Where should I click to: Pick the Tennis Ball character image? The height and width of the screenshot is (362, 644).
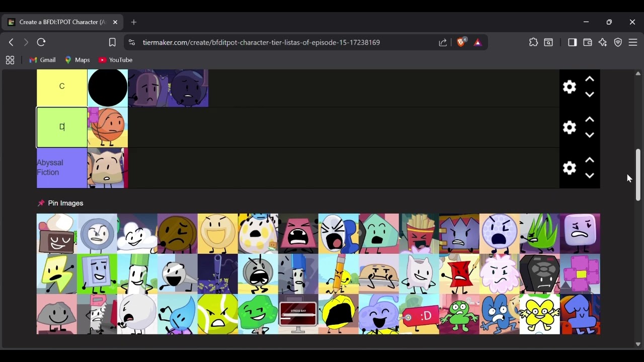(x=218, y=314)
